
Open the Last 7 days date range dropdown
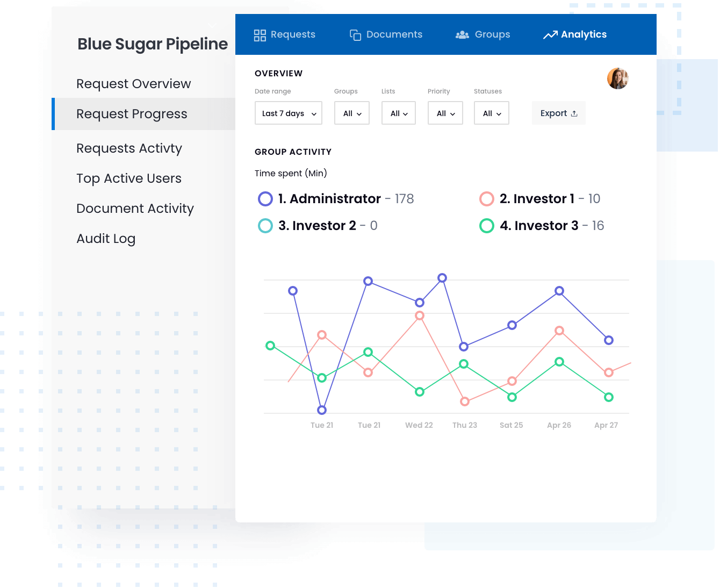coord(289,113)
